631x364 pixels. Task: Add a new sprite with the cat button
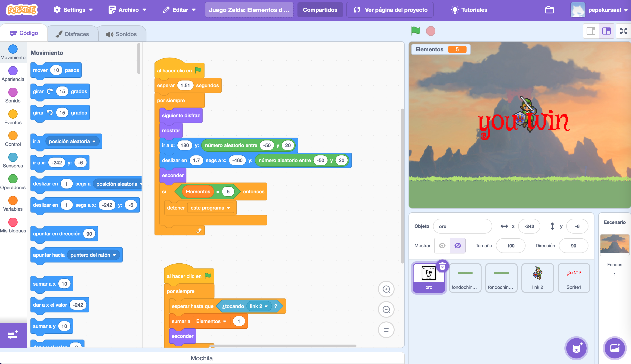(x=576, y=348)
